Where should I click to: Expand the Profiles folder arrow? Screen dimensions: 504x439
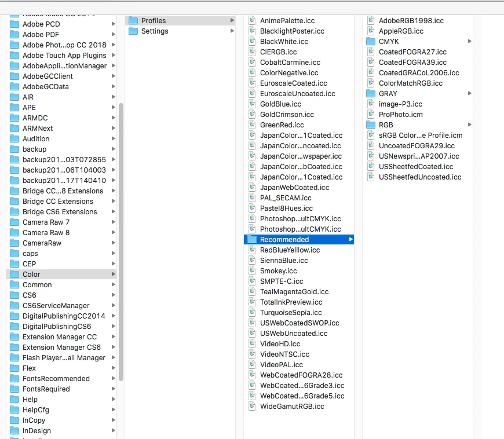[x=232, y=21]
